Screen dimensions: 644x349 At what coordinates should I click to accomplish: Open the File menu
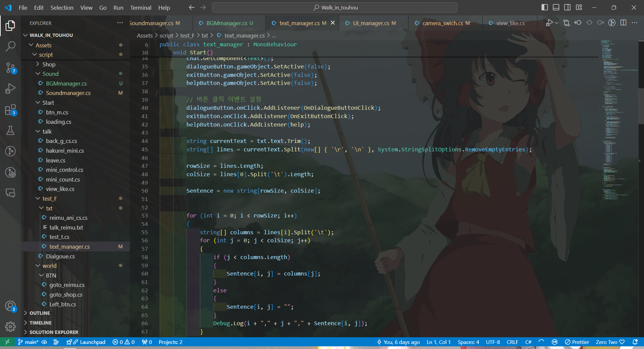point(23,7)
